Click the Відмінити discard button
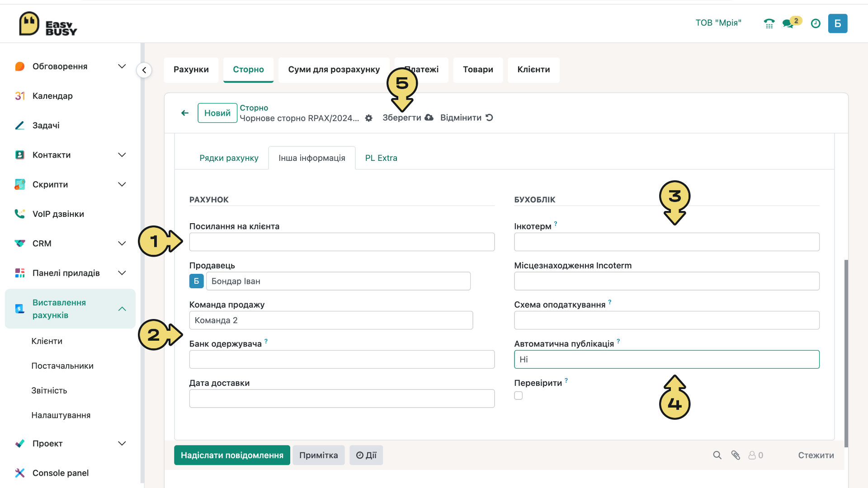The height and width of the screenshot is (488, 868). [467, 117]
